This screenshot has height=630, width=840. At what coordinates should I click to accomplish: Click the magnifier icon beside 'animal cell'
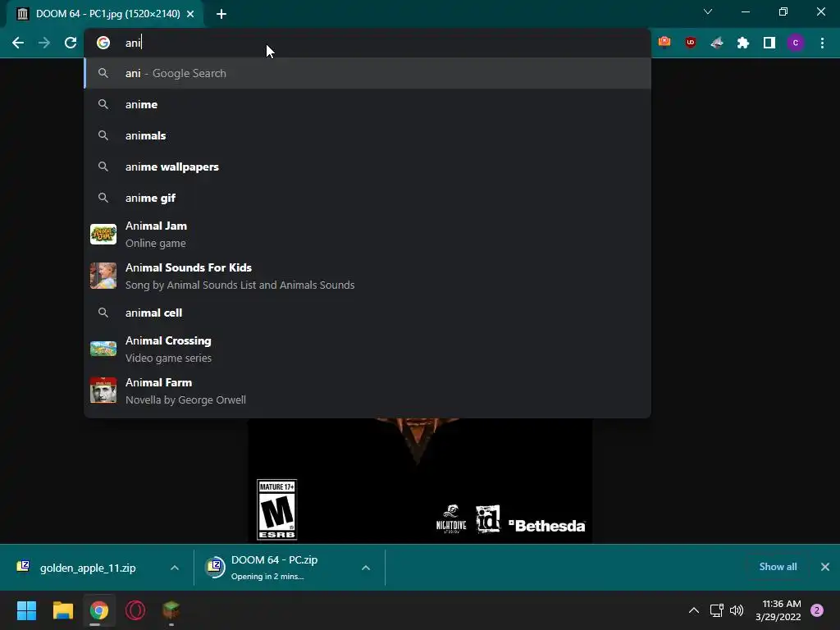(x=103, y=313)
